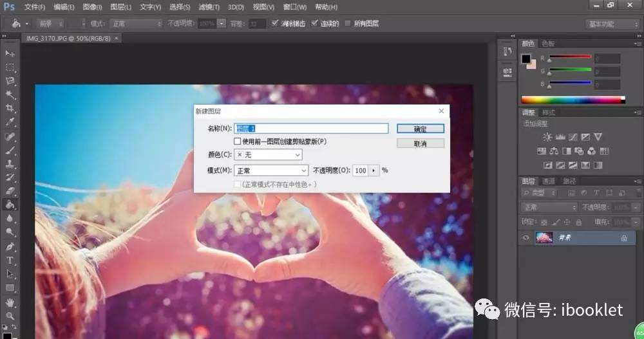Viewport: 644px width, 339px height.
Task: Select the Rectangle shape tool
Action: 10,288
